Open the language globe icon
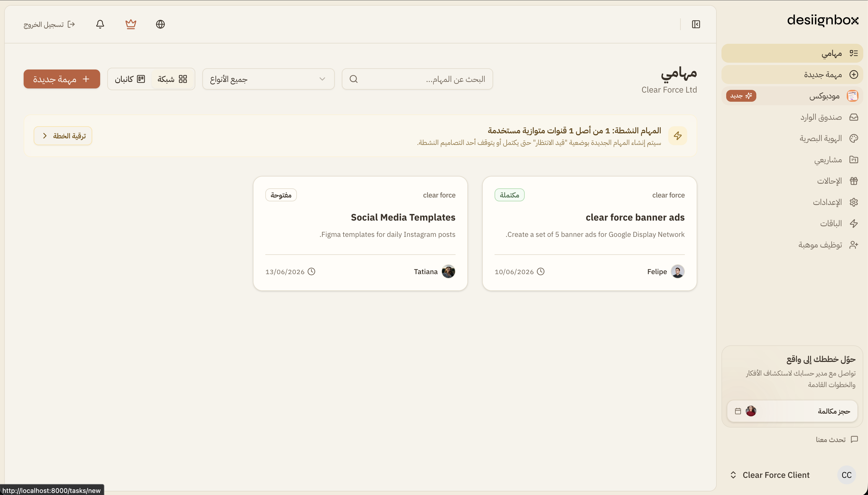The height and width of the screenshot is (495, 868). pos(160,24)
